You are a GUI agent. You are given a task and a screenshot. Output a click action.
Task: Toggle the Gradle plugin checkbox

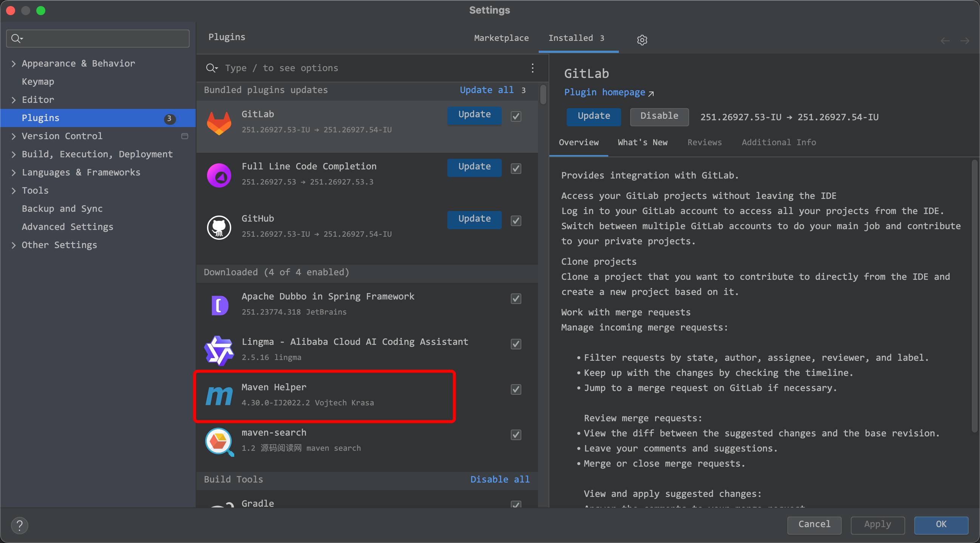(x=515, y=504)
